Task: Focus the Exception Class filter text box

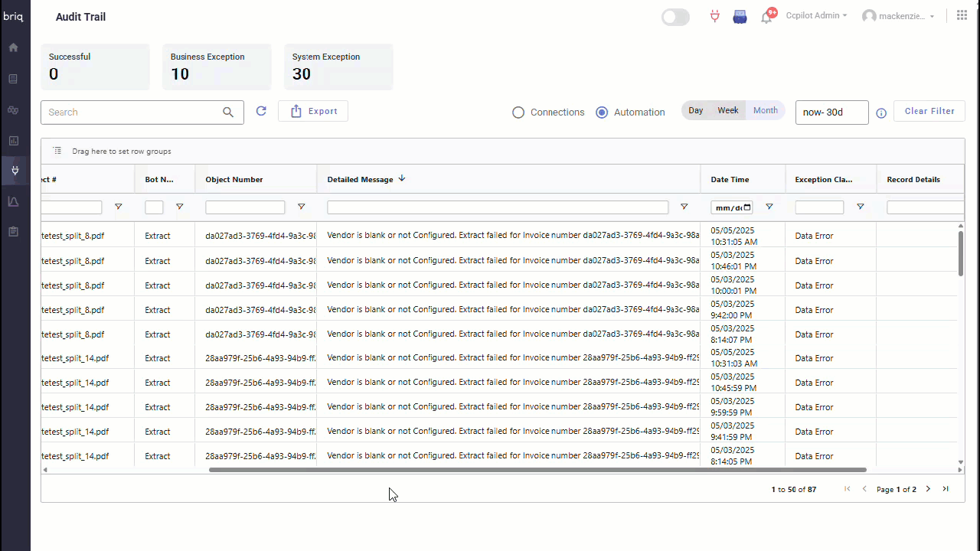Action: click(819, 207)
